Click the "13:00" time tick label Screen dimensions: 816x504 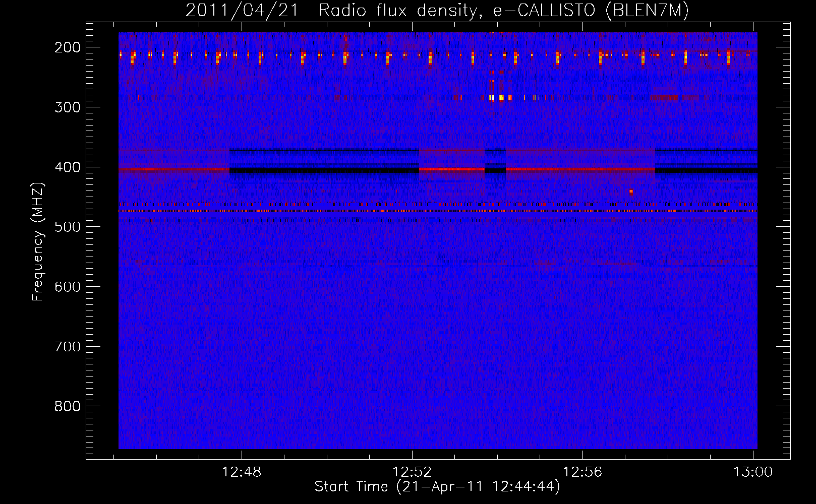click(x=753, y=472)
